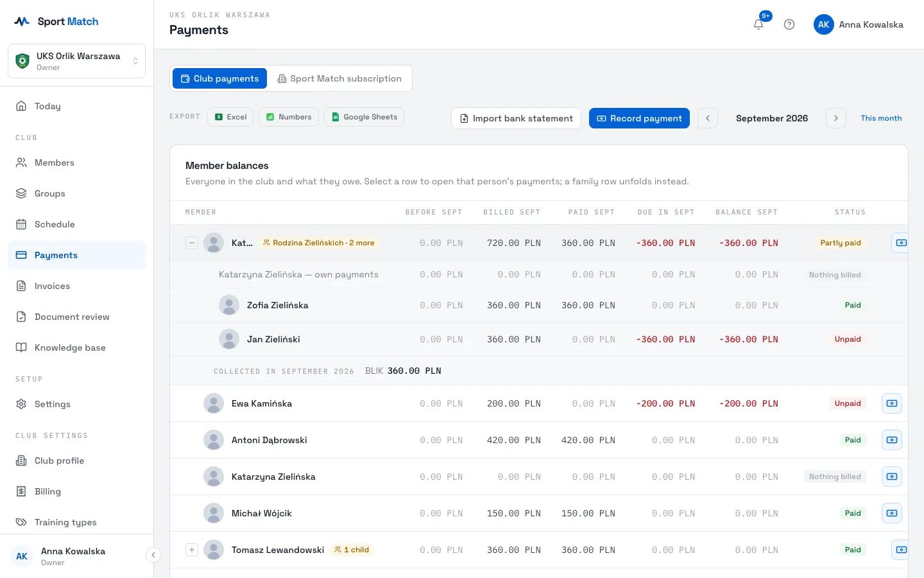Viewport: 924px width, 578px height.
Task: Open Schedule in the sidebar
Action: point(77,224)
